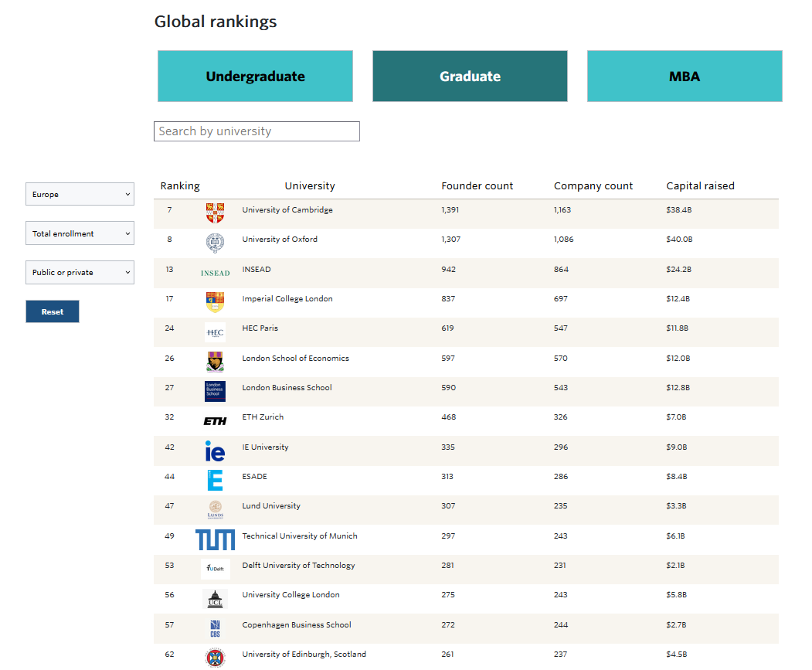Click the ETH Zurich logo

click(x=215, y=421)
